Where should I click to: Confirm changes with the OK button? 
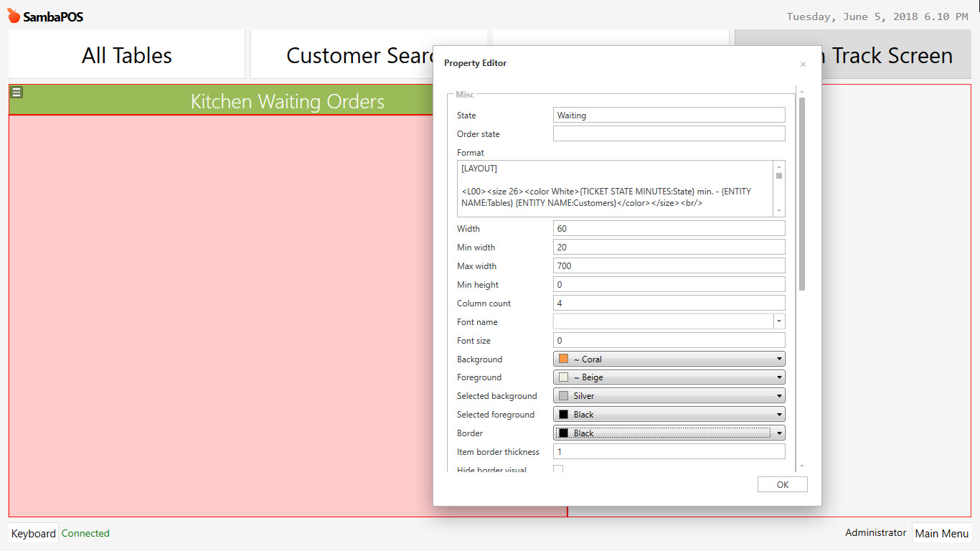(x=782, y=484)
